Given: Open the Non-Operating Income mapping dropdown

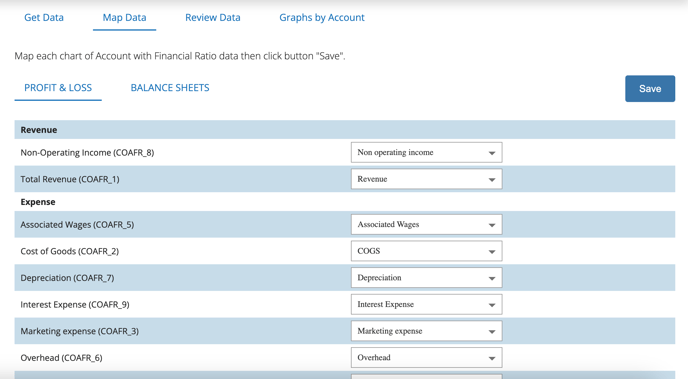Looking at the screenshot, I should tap(426, 153).
